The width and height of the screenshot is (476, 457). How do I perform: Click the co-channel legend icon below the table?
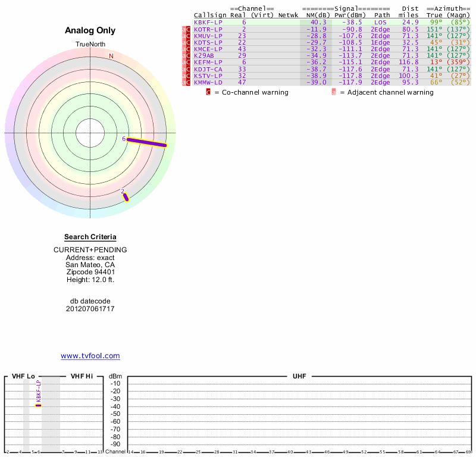point(208,92)
